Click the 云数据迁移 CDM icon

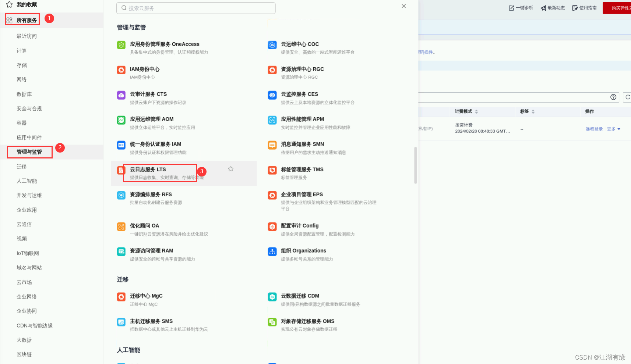point(272,297)
